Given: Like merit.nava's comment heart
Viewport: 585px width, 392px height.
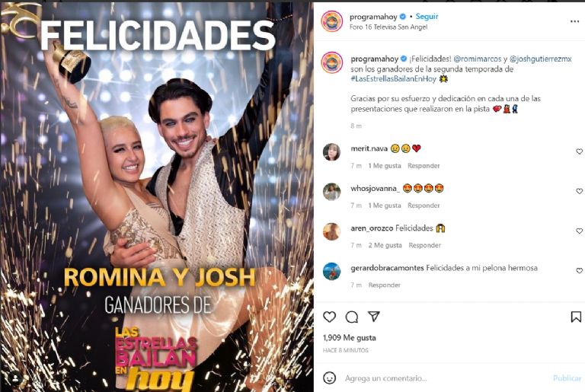Looking at the screenshot, I should click(x=579, y=151).
